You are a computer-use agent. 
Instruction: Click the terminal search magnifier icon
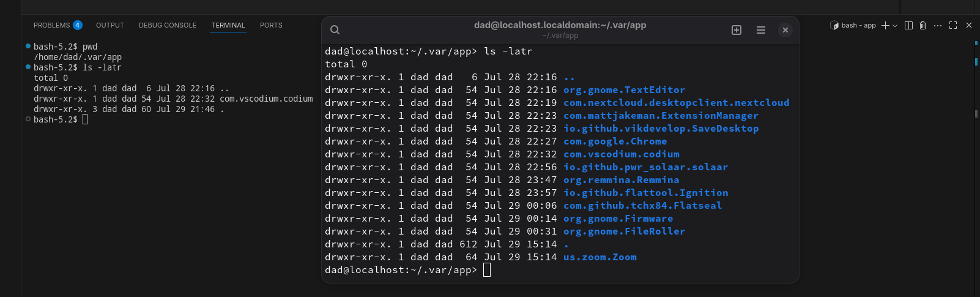click(335, 30)
